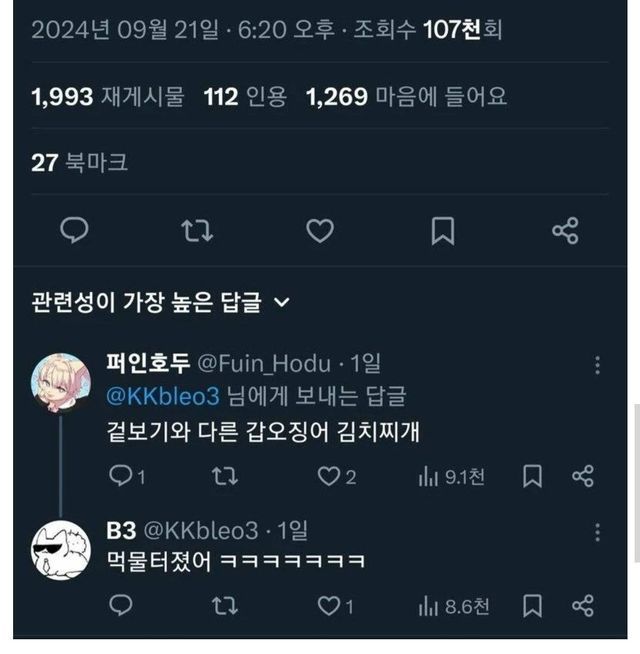The image size is (640, 654).
Task: Repost the main post via retweet icon
Action: pos(196,231)
